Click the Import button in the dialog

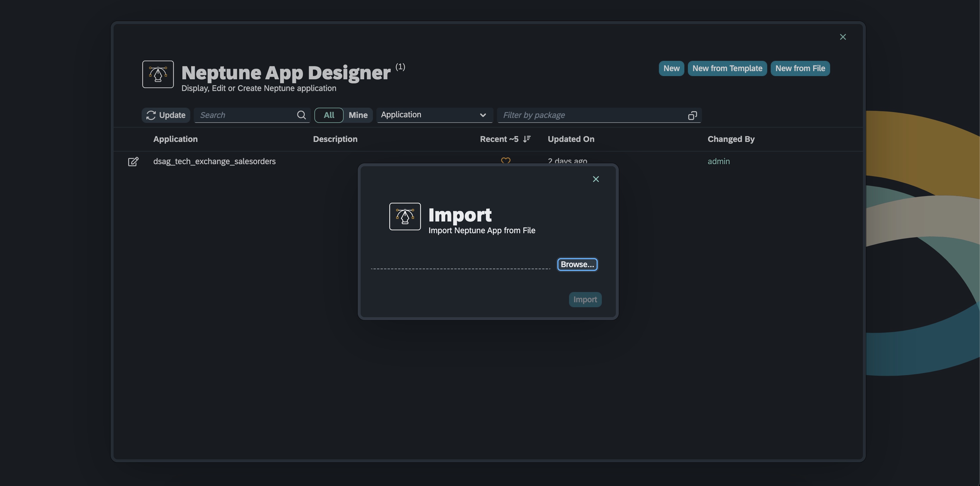click(x=585, y=299)
